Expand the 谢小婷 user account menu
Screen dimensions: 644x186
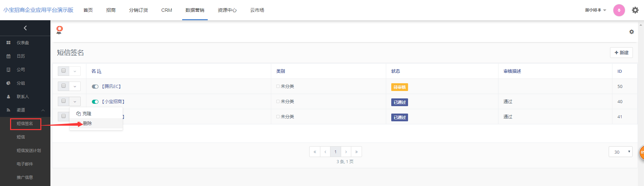(x=595, y=10)
